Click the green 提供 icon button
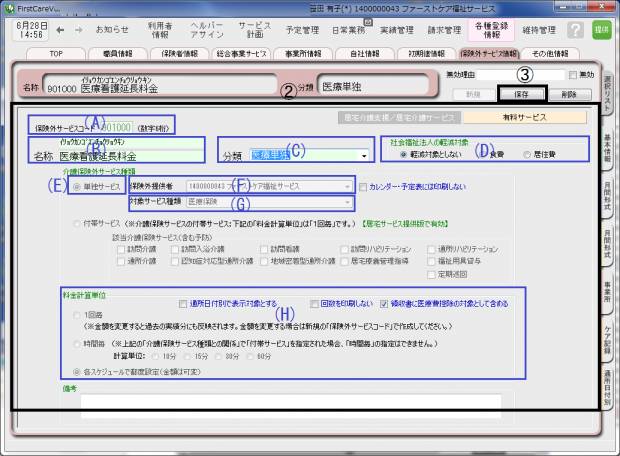Image resolution: width=620 pixels, height=456 pixels. (602, 30)
